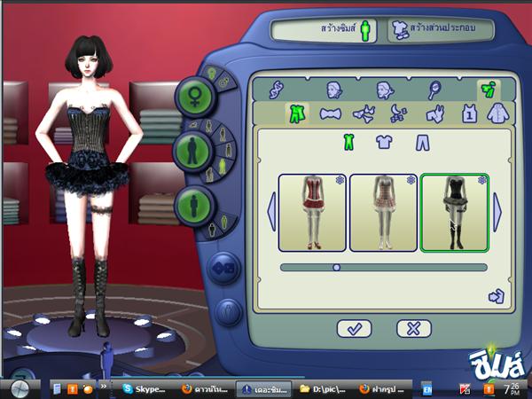Switch to The Sims taskbar button

pyautogui.click(x=264, y=389)
